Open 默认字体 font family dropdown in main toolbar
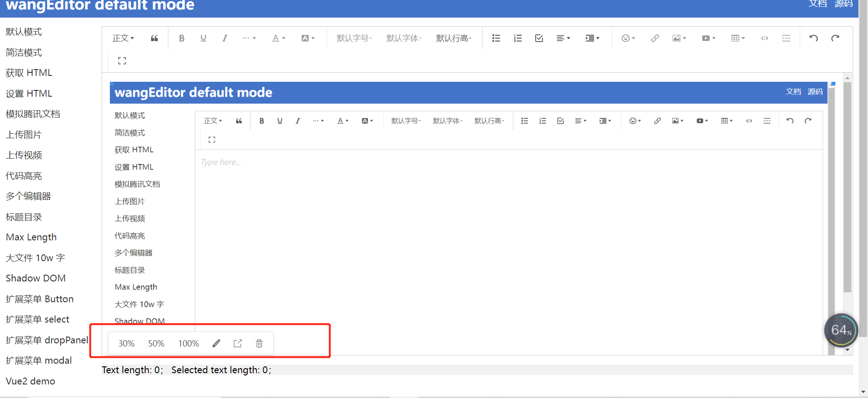The height and width of the screenshot is (398, 868). tap(404, 38)
